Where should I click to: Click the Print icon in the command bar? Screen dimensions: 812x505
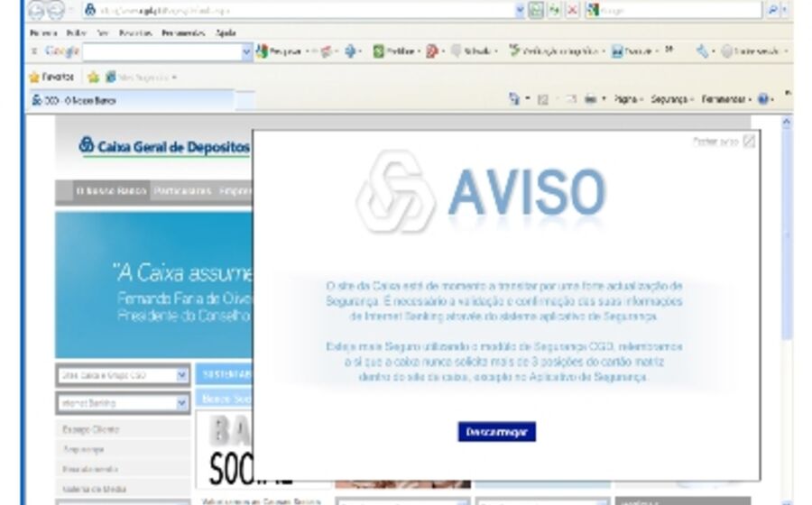pos(590,99)
